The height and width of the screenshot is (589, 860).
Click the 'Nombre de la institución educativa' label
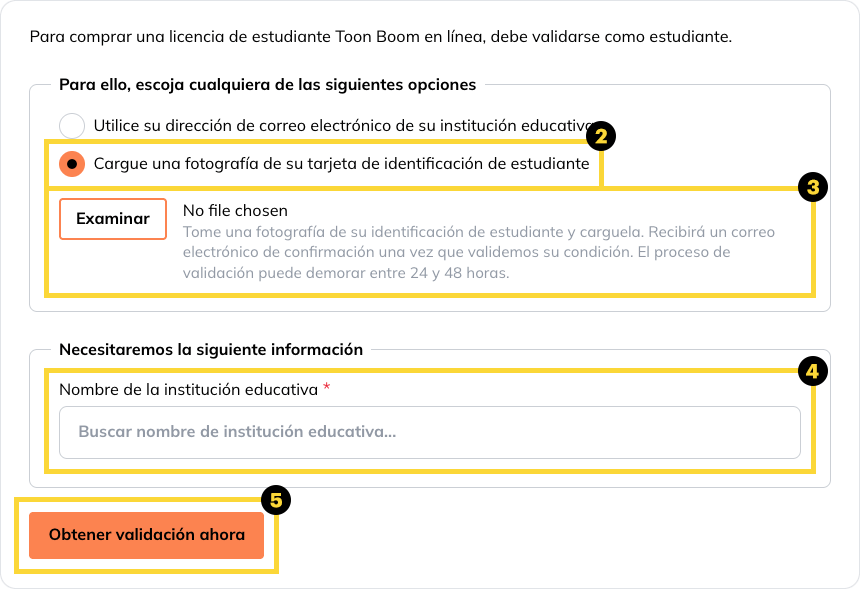click(189, 388)
